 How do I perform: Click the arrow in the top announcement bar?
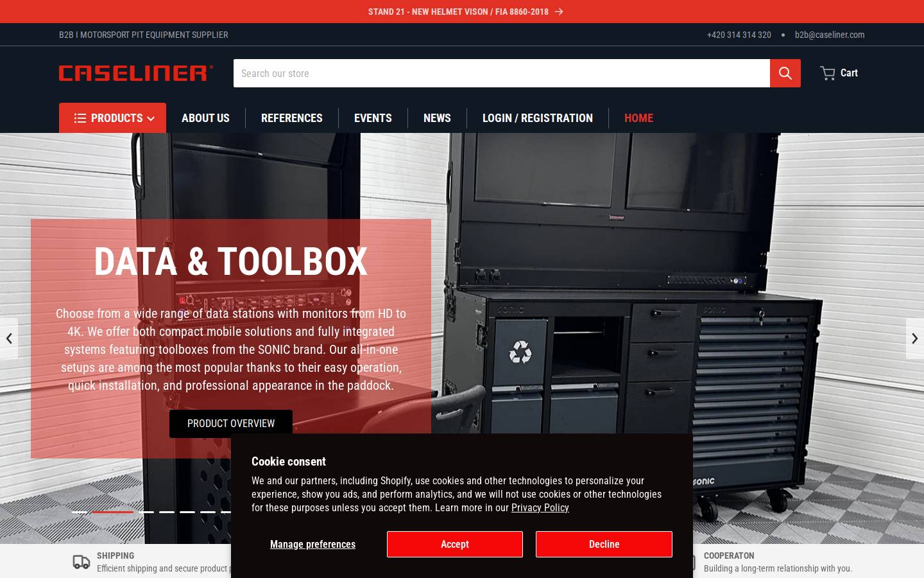[559, 12]
